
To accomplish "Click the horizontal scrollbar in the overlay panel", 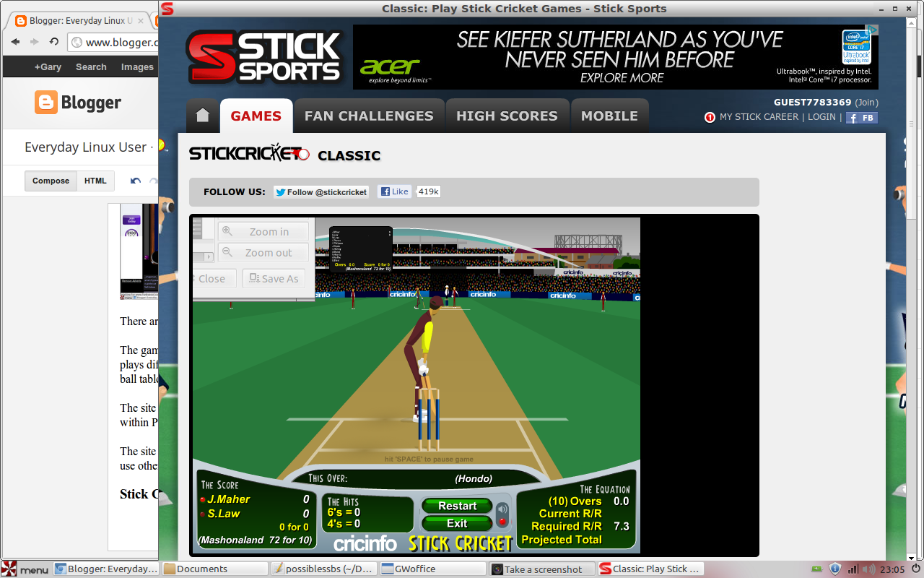I will (204, 256).
